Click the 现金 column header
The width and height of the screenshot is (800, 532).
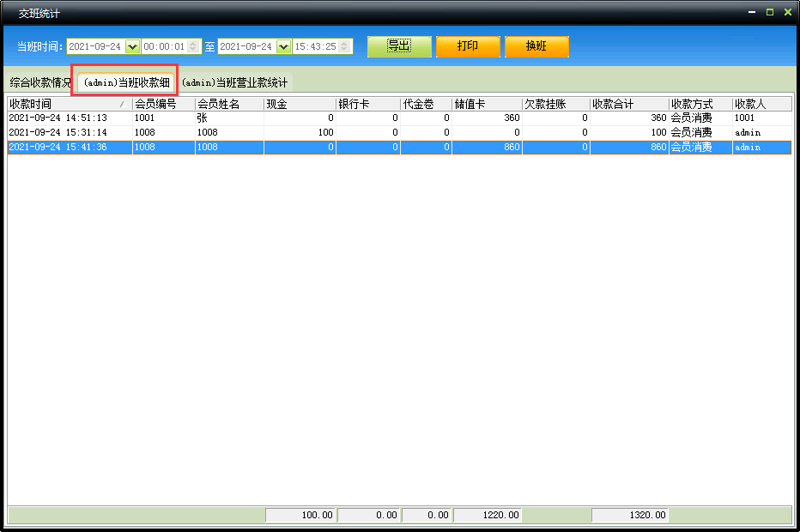coord(300,104)
